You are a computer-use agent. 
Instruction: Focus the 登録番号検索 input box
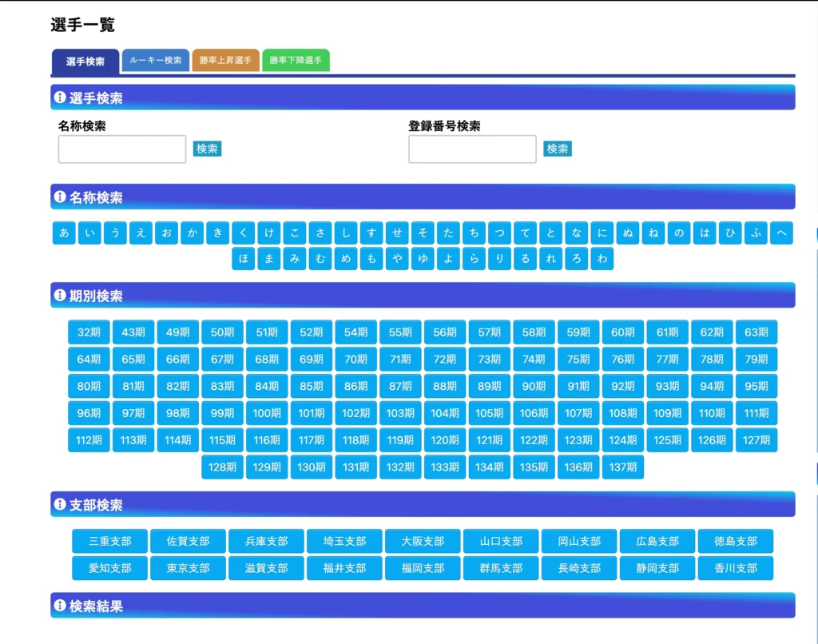click(x=472, y=149)
